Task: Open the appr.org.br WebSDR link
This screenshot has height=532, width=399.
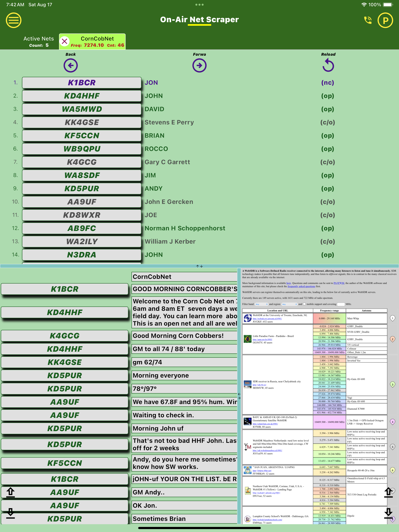Action: pos(262,339)
